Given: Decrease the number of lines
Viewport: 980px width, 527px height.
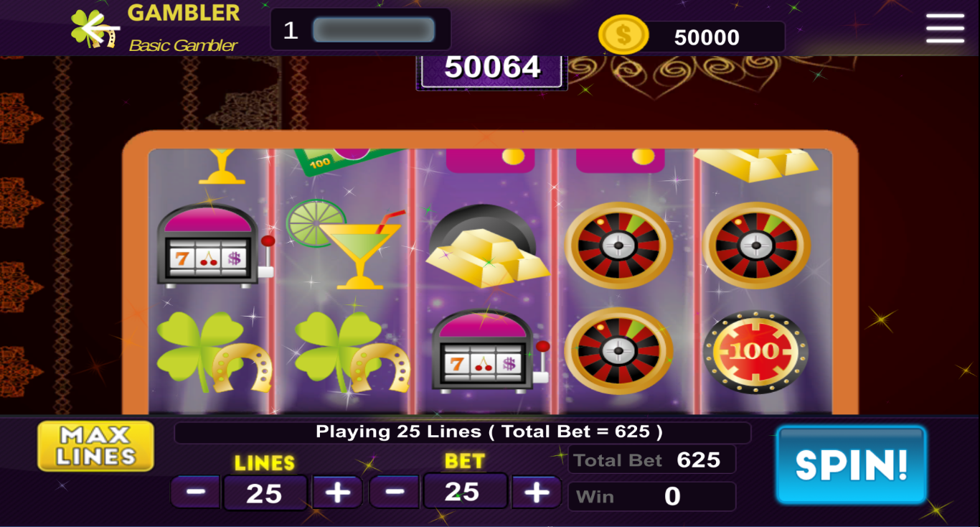Looking at the screenshot, I should click(x=196, y=492).
